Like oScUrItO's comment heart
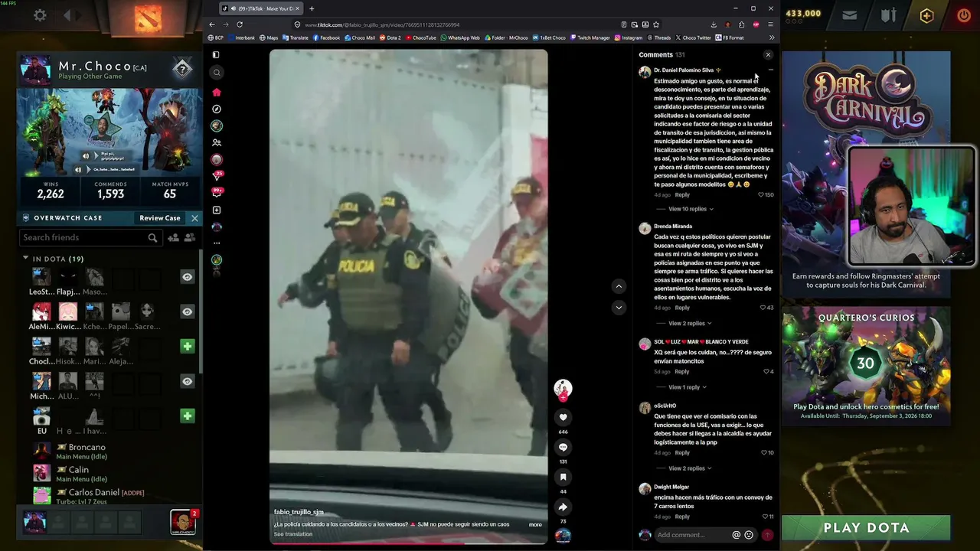Screen dimensions: 980x551 (763, 453)
